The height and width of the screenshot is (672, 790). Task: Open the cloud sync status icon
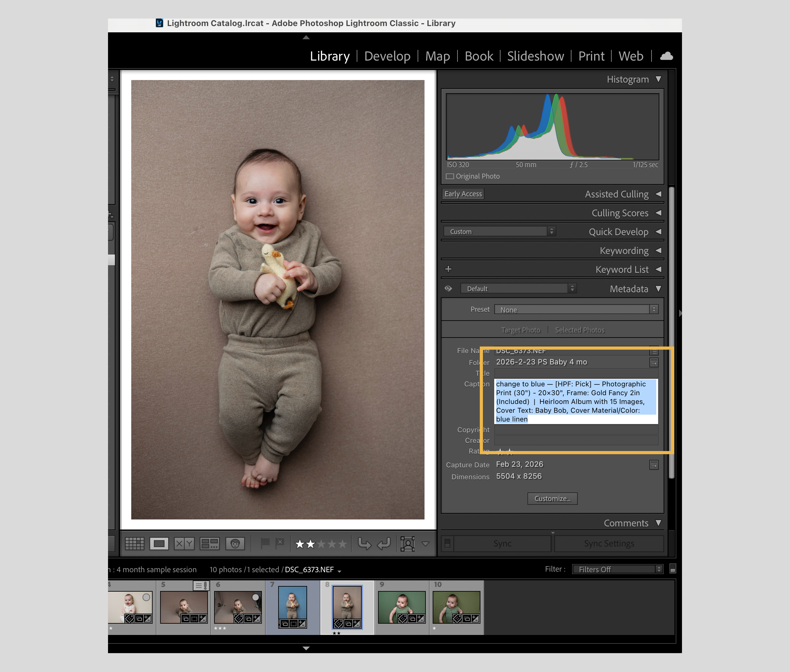pyautogui.click(x=666, y=56)
